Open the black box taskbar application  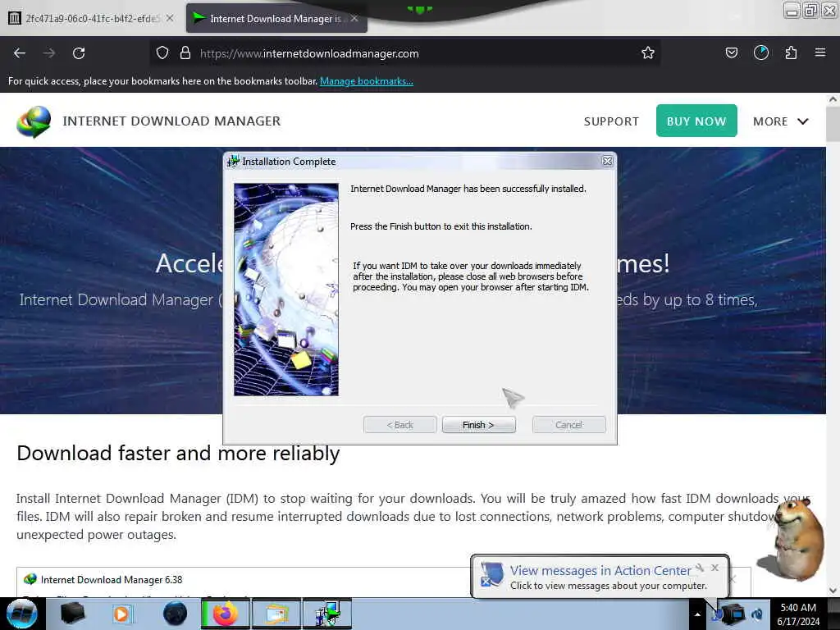[72, 614]
